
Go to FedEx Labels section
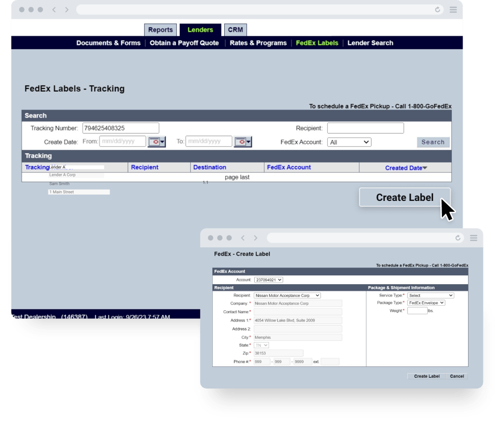(317, 43)
